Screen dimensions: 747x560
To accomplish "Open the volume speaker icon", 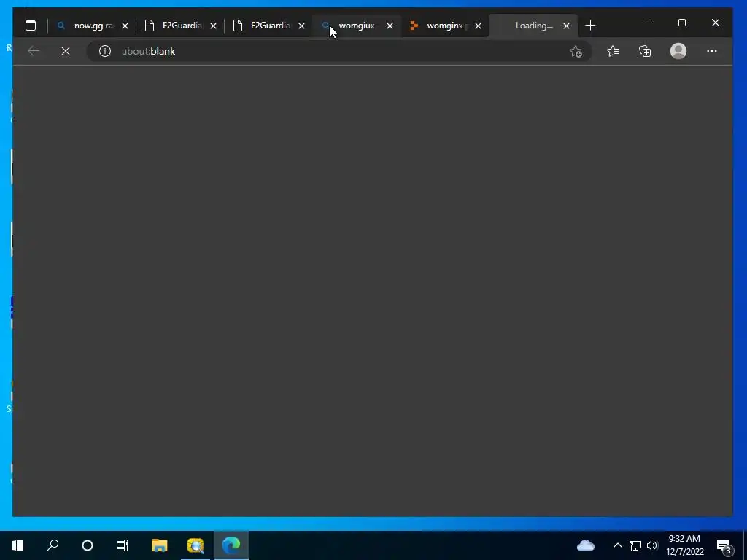I will (x=652, y=545).
